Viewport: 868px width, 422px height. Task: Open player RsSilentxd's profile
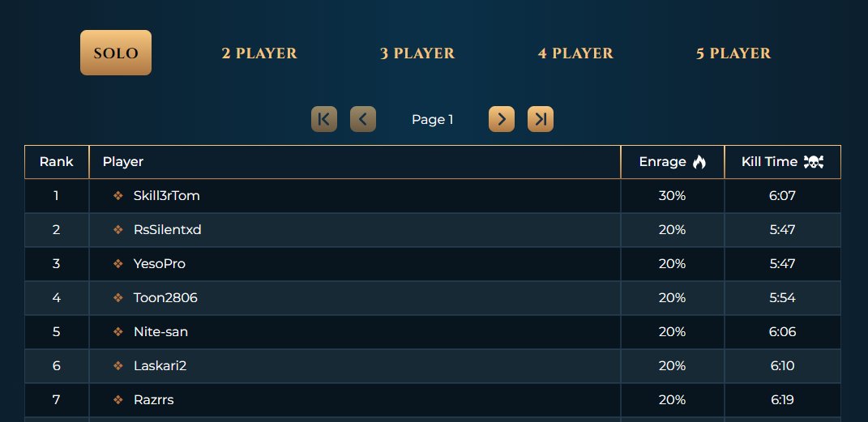click(167, 229)
